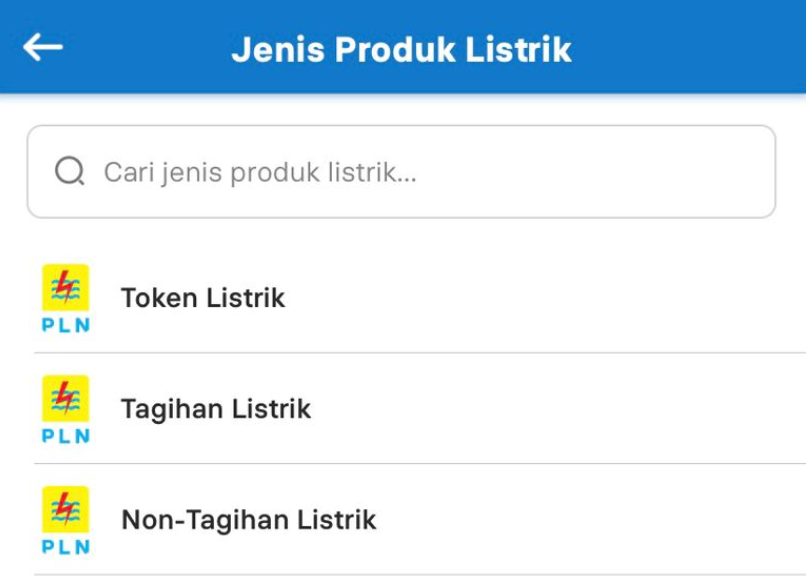Click the search box placeholder text

(260, 172)
